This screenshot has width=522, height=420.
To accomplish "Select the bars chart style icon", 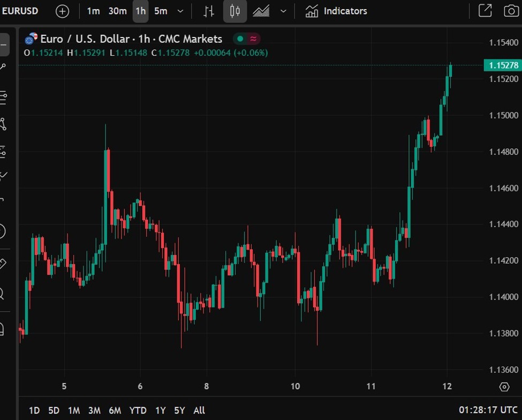I will (x=209, y=11).
